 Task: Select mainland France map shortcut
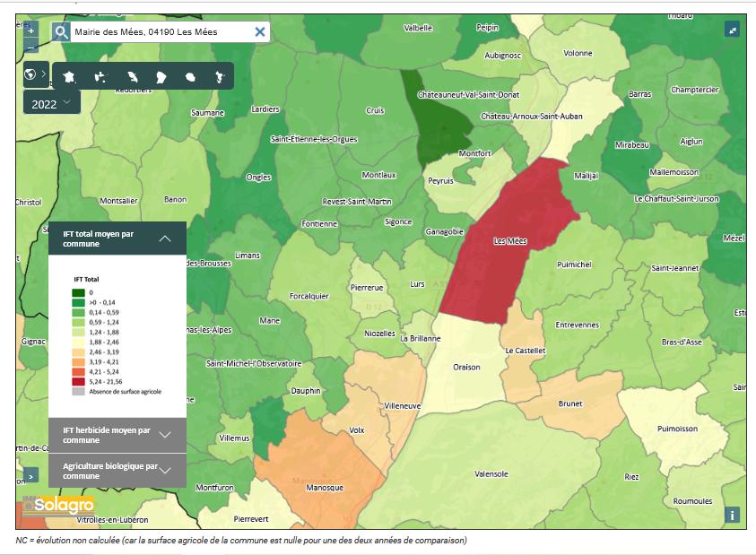click(70, 77)
